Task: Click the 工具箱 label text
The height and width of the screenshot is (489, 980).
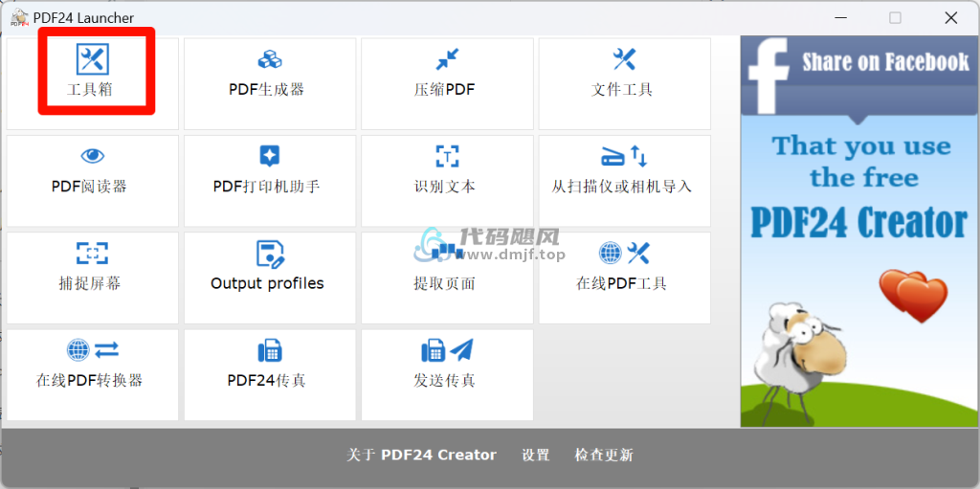Action: click(x=89, y=90)
